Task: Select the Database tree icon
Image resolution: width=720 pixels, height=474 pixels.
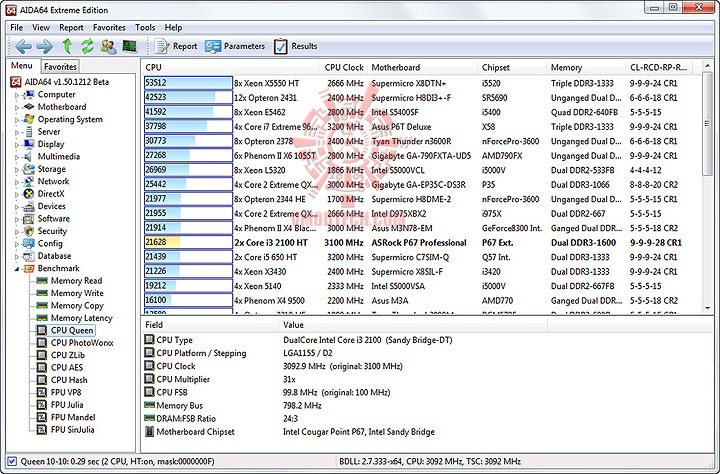Action: (29, 256)
